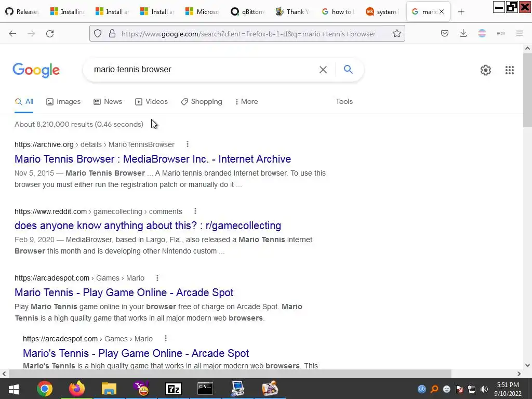This screenshot has width=532, height=399.
Task: Switch to the News results tab
Action: (x=108, y=101)
